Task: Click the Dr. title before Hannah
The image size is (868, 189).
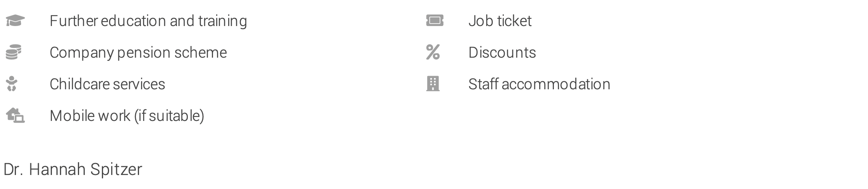Action: pos(13,169)
